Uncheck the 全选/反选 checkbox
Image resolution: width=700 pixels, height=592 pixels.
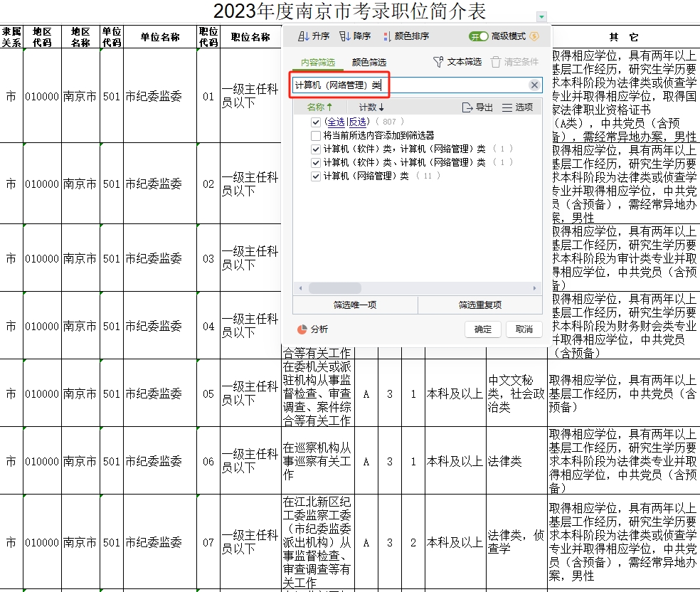click(x=316, y=122)
